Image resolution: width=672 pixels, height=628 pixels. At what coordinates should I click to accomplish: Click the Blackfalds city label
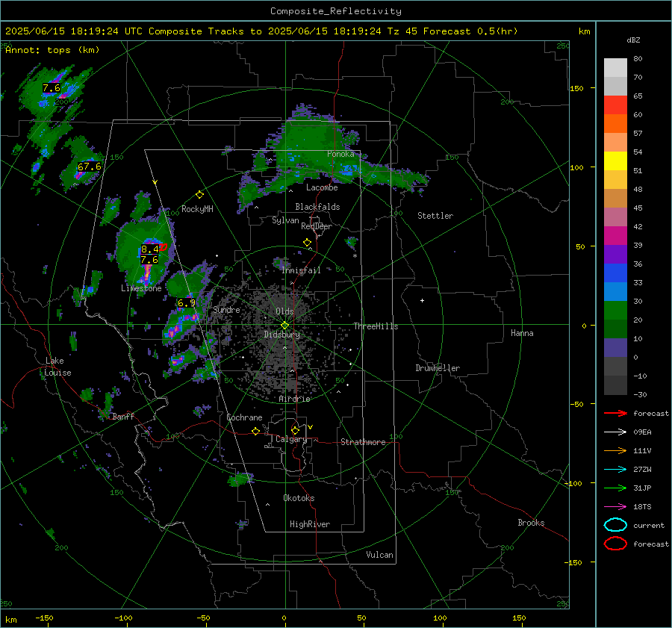pos(317,207)
